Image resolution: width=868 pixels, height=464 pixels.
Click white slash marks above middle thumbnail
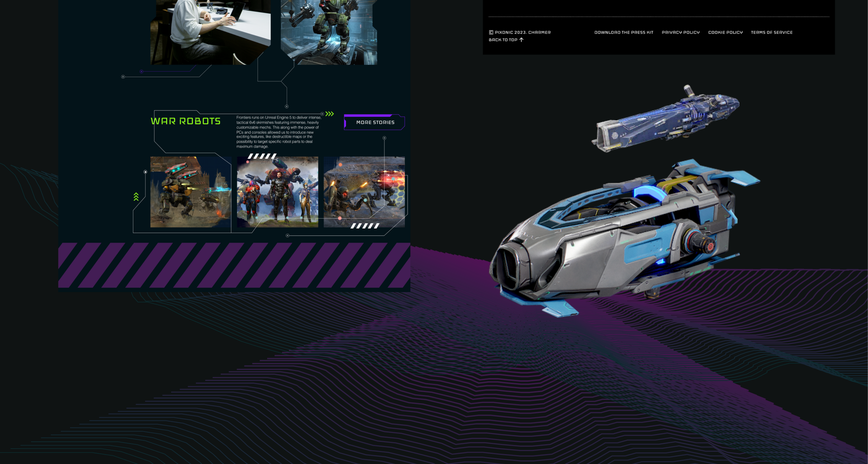[x=262, y=156]
